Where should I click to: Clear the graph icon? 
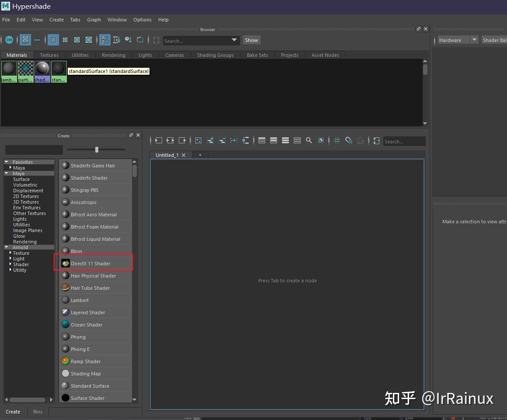198,140
